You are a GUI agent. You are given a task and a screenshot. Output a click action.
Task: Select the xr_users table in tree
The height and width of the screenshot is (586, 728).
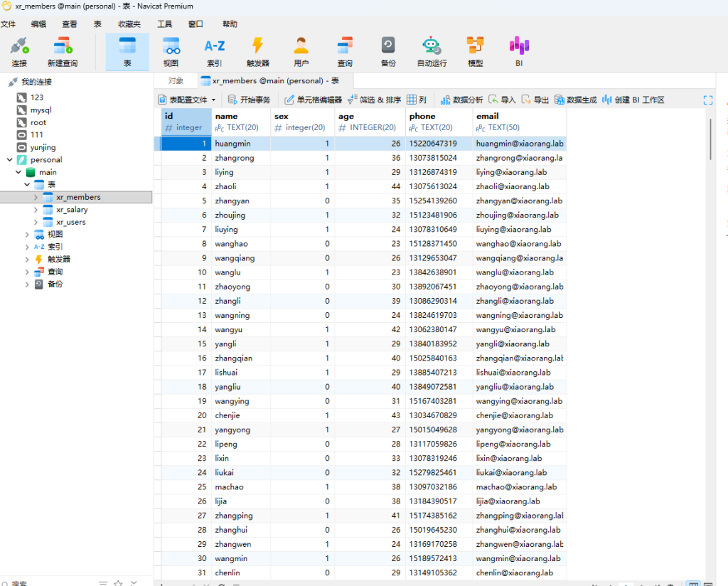[70, 222]
